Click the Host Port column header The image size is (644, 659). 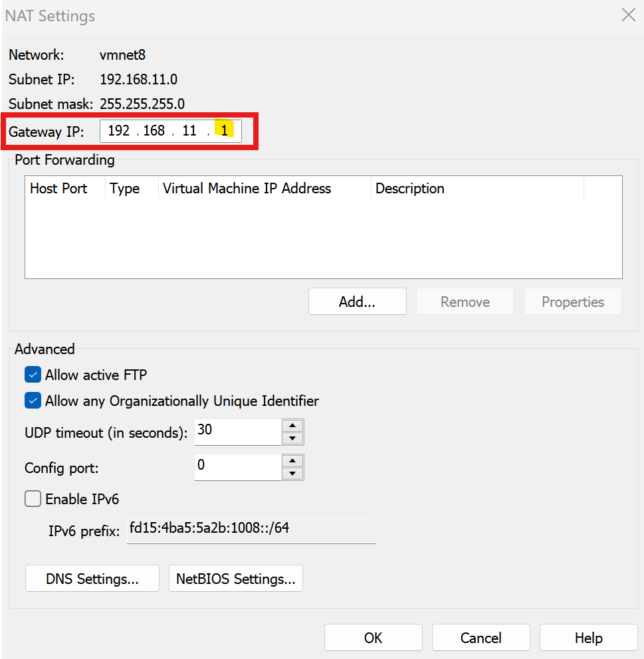pyautogui.click(x=64, y=188)
